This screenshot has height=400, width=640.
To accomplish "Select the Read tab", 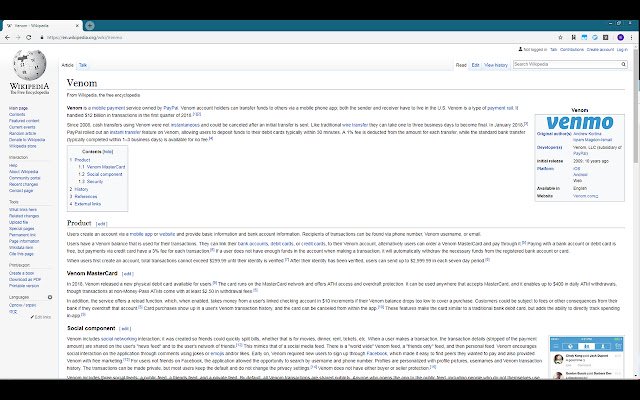I will click(461, 65).
